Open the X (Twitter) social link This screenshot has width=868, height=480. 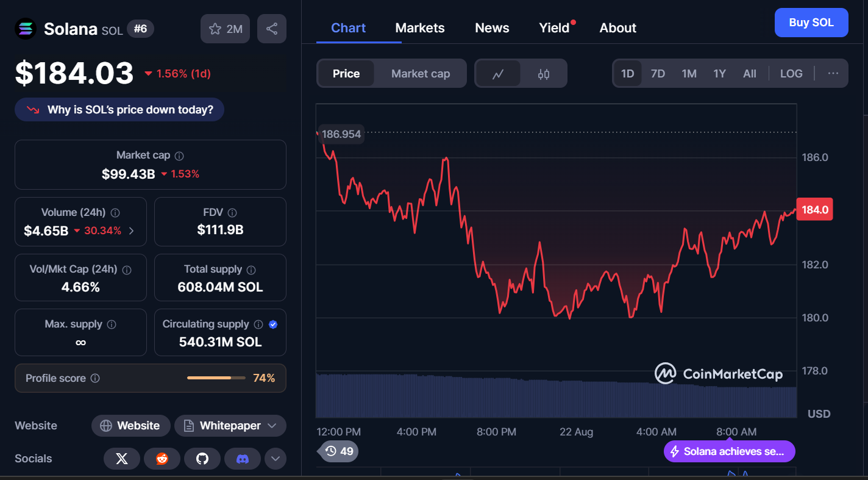coord(122,459)
